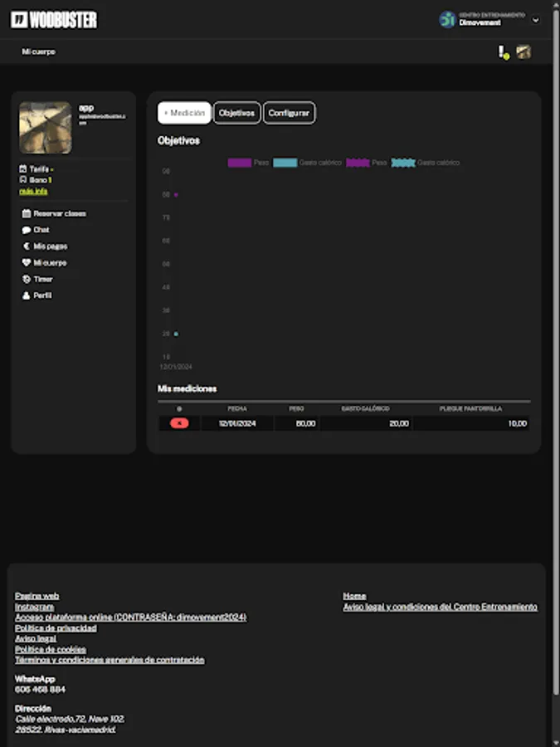560x747 pixels.
Task: Open the Home footer link
Action: click(x=355, y=596)
